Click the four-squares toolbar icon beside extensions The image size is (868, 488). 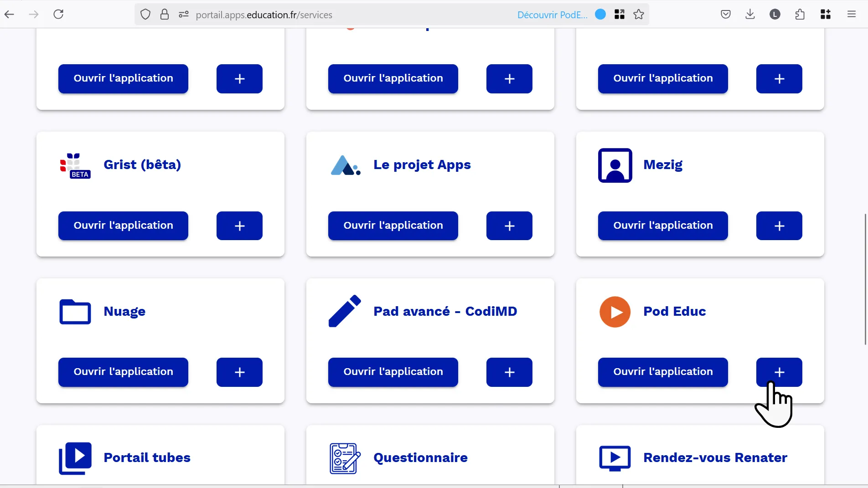tap(826, 14)
